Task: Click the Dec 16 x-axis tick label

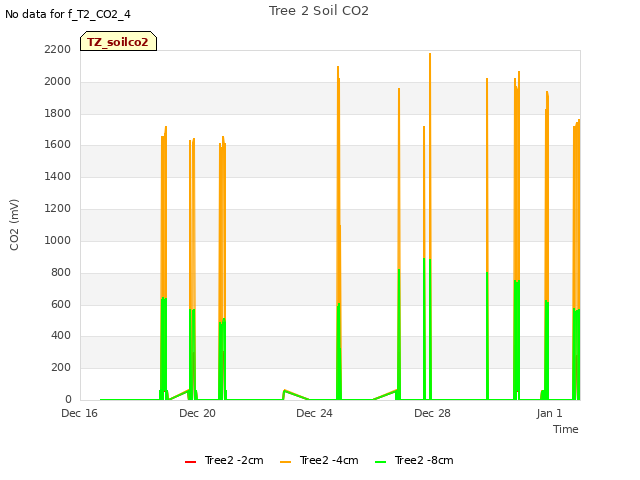Action: point(80,413)
